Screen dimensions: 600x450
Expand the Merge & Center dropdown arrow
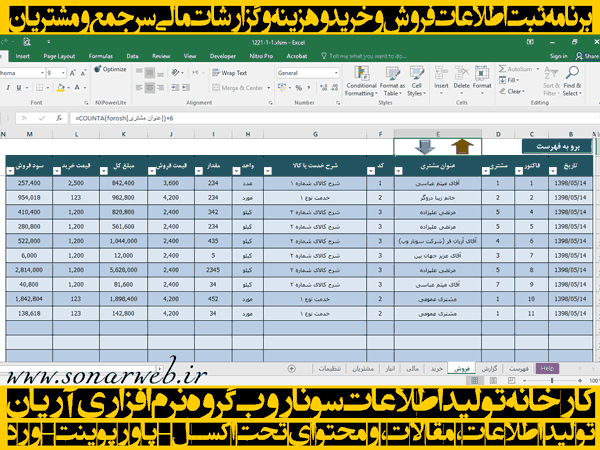(x=269, y=88)
